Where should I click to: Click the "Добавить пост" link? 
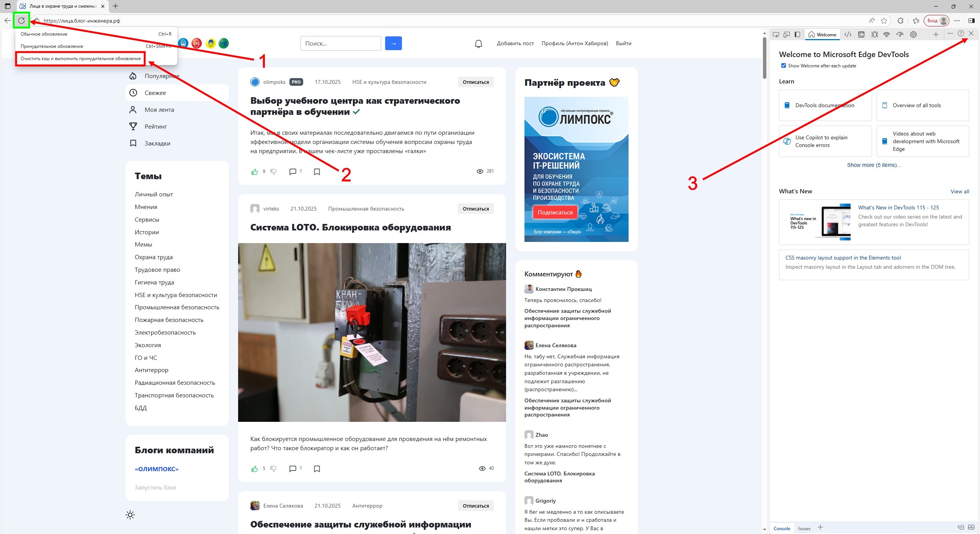515,44
